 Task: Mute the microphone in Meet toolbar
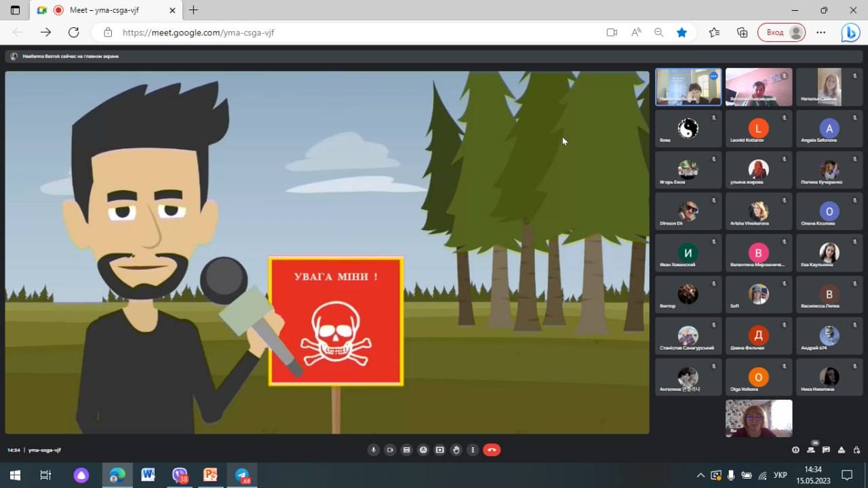(373, 450)
